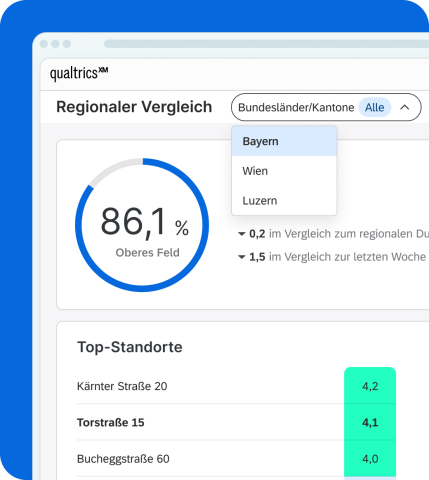
Task: Select the Kärnter Straße 20 row
Action: (236, 386)
